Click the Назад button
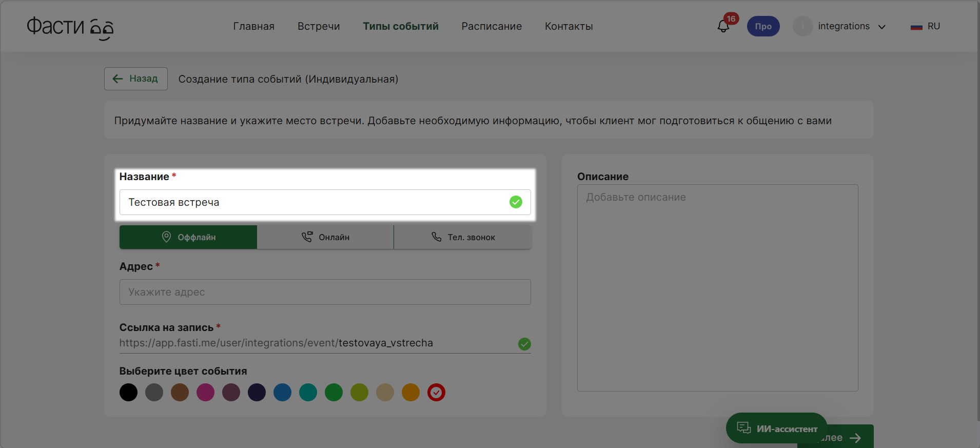Screen dimensions: 980x448 coord(136,79)
